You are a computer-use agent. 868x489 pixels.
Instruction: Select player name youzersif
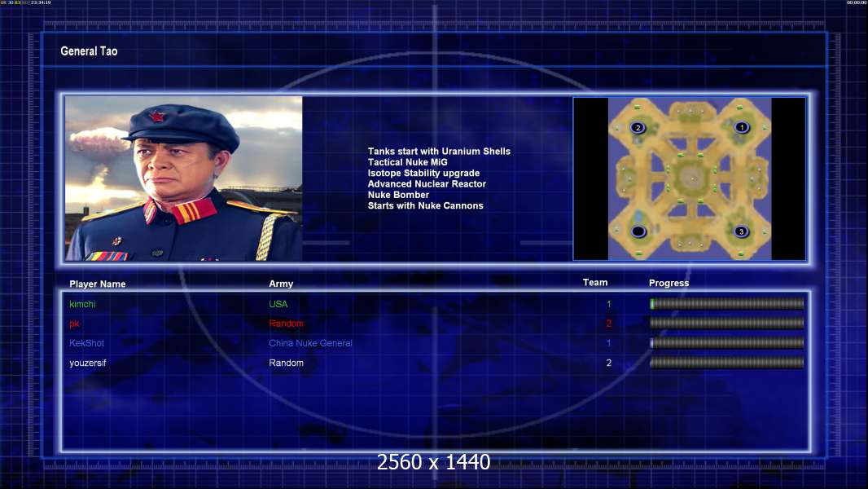tap(87, 363)
